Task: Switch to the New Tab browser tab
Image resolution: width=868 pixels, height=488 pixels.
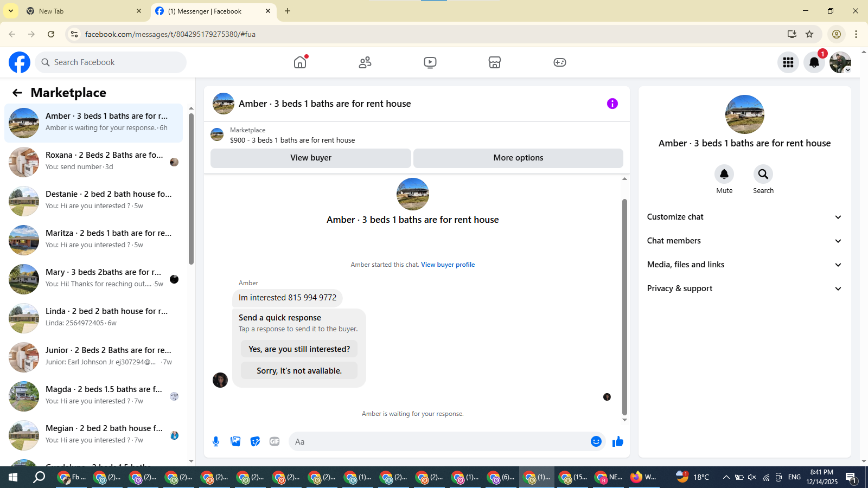Action: (x=84, y=11)
